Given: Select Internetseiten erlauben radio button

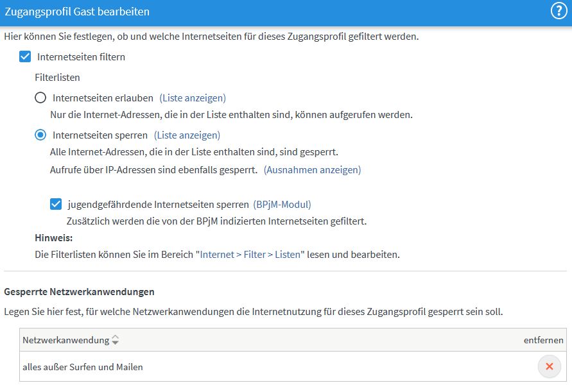Looking at the screenshot, I should coord(40,98).
